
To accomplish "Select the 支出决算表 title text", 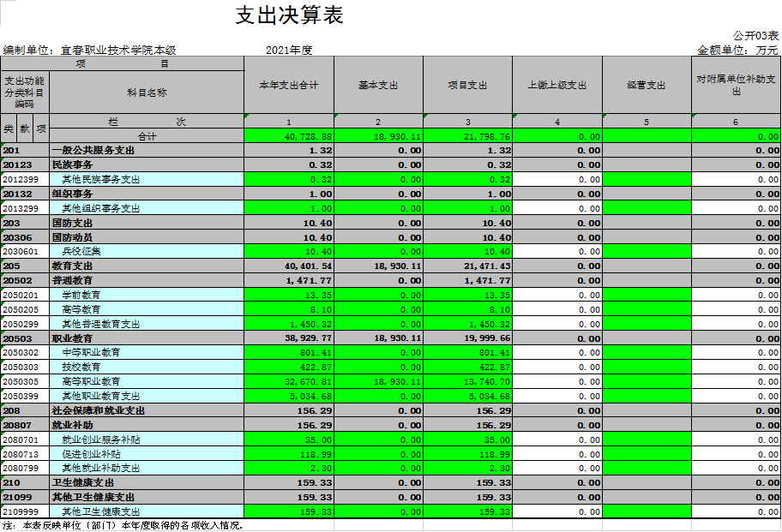I will 289,15.
